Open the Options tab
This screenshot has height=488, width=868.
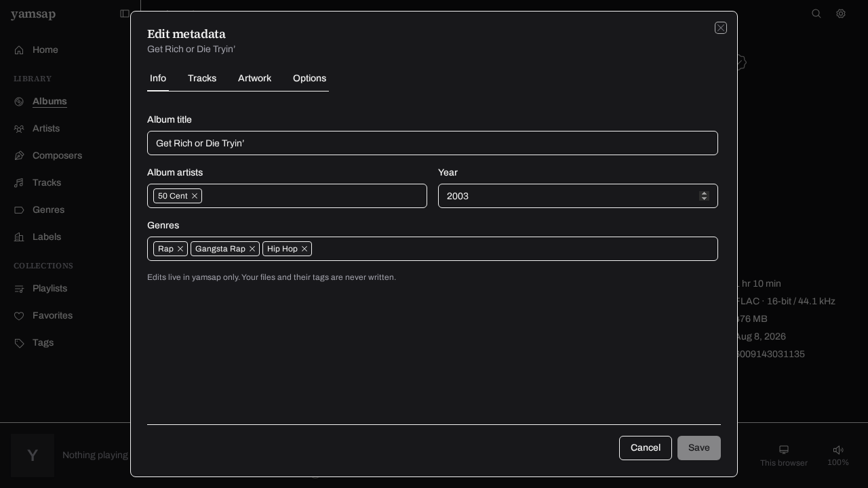[309, 79]
